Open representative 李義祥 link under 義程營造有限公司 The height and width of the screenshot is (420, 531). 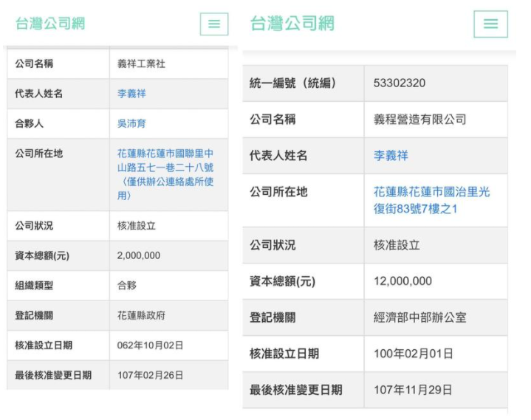pyautogui.click(x=391, y=155)
